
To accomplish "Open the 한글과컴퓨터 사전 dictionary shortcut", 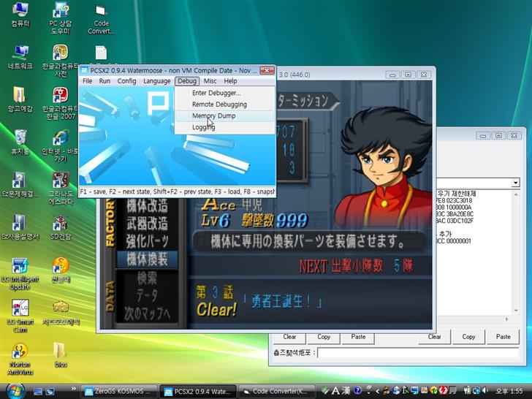I will 61,61.
